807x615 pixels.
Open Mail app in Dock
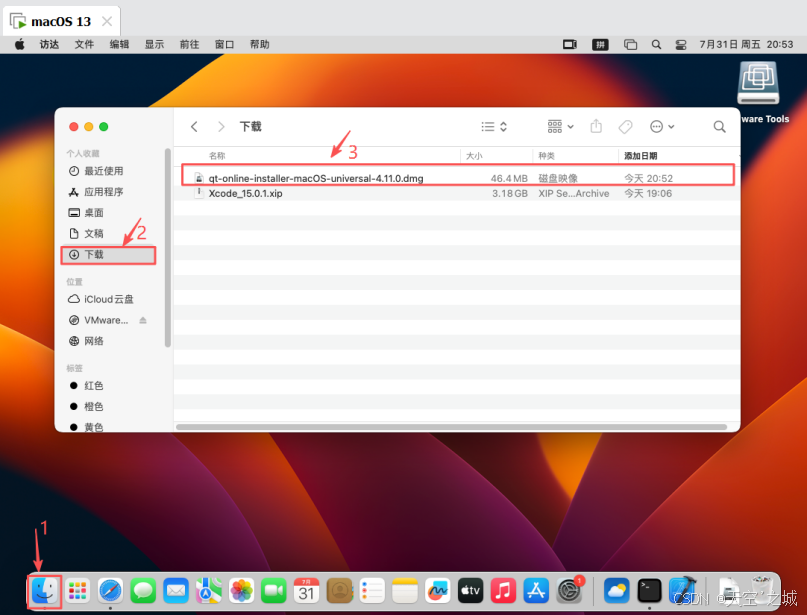(x=176, y=591)
